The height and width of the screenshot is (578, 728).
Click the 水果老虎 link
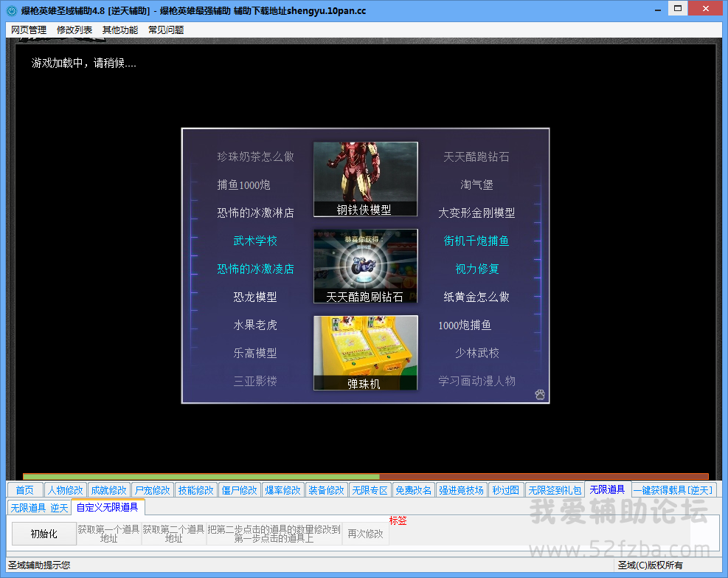[255, 325]
